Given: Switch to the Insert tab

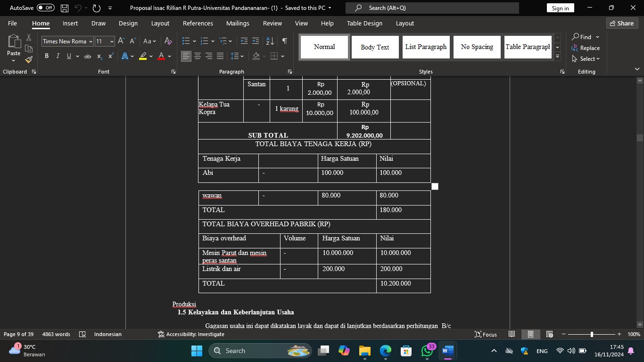Looking at the screenshot, I should (70, 23).
